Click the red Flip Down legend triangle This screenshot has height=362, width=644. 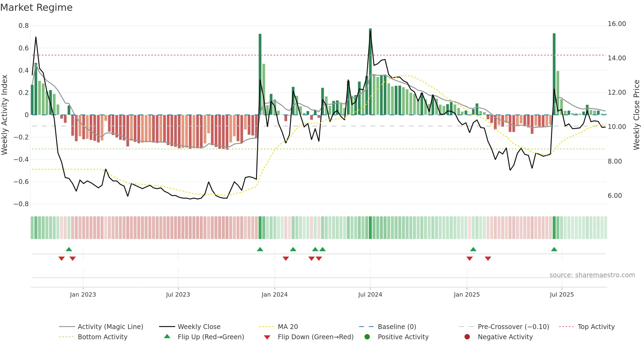pos(267,337)
